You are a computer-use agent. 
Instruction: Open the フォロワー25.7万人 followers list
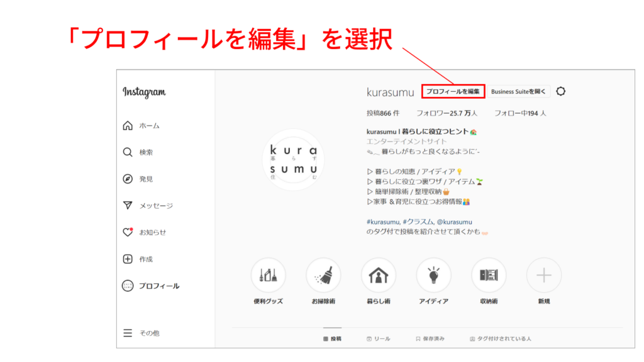(x=447, y=113)
